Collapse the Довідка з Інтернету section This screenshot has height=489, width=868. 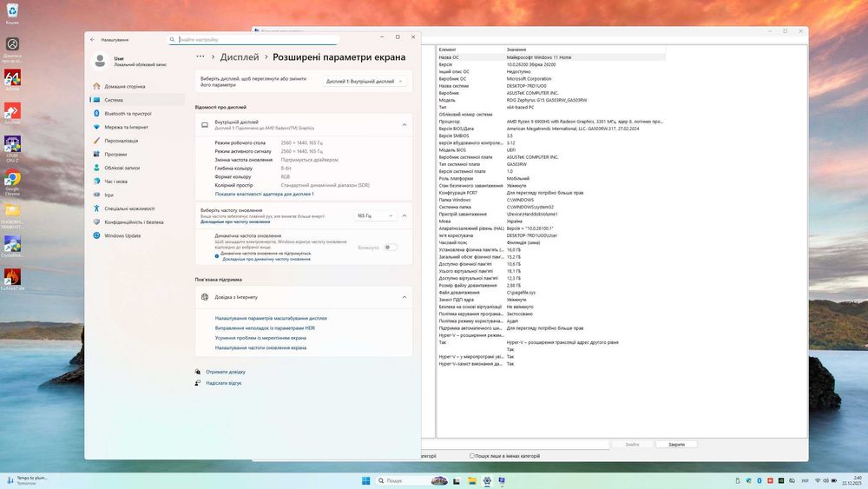tap(404, 297)
